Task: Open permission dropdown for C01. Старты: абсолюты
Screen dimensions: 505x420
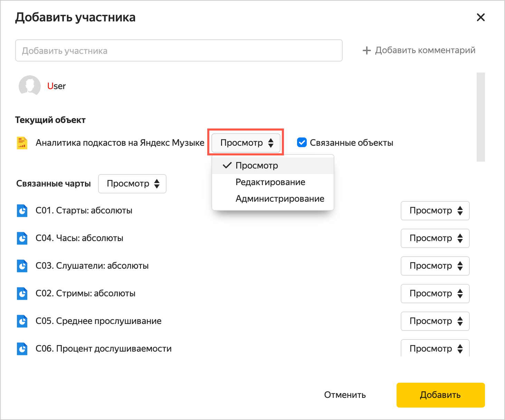Action: click(x=435, y=211)
